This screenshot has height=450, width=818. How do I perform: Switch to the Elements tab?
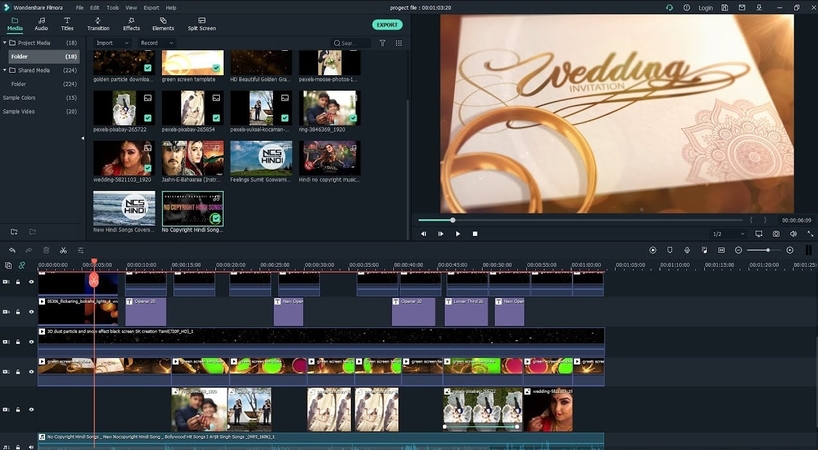[163, 24]
